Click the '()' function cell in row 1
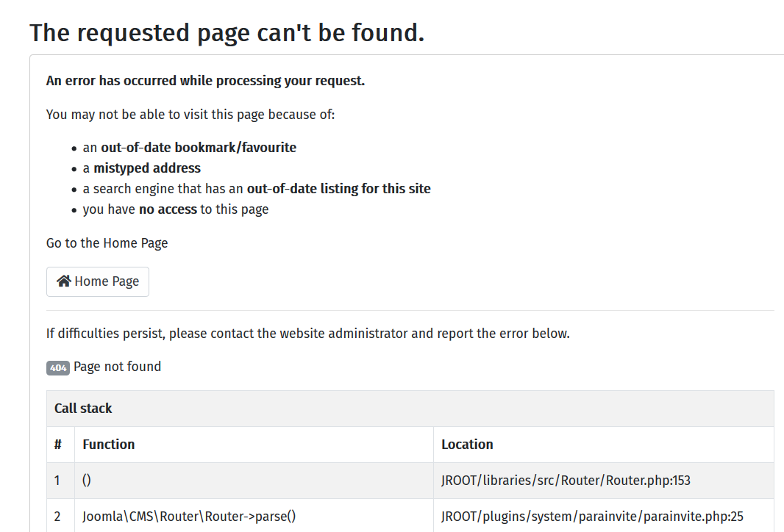Image resolution: width=784 pixels, height=532 pixels. 254,481
